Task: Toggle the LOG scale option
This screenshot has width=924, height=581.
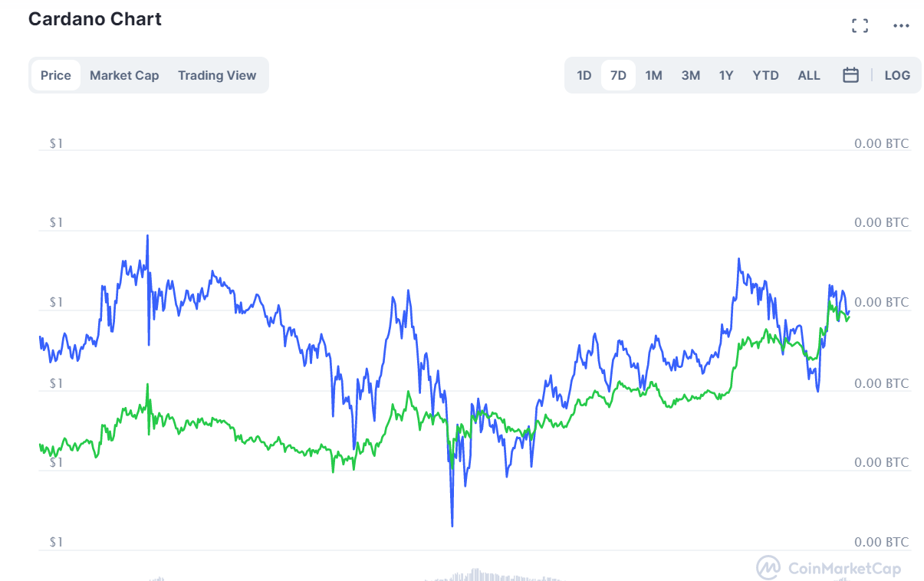Action: (897, 75)
